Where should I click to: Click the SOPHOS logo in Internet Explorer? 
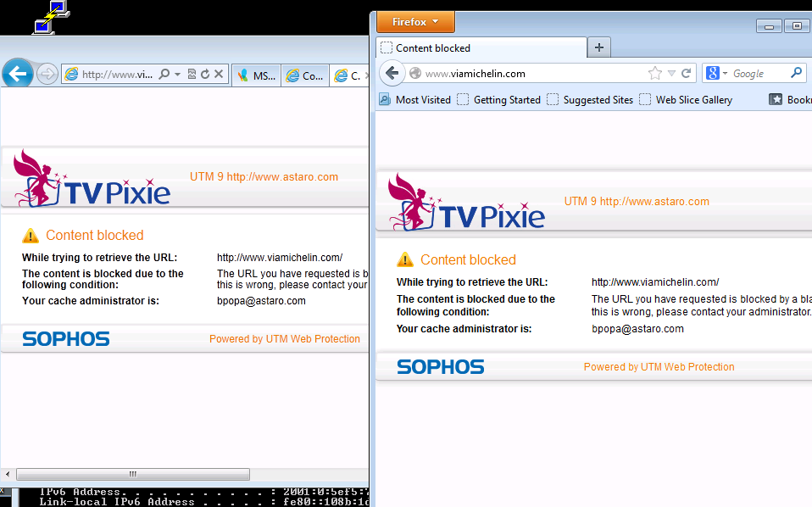click(66, 339)
